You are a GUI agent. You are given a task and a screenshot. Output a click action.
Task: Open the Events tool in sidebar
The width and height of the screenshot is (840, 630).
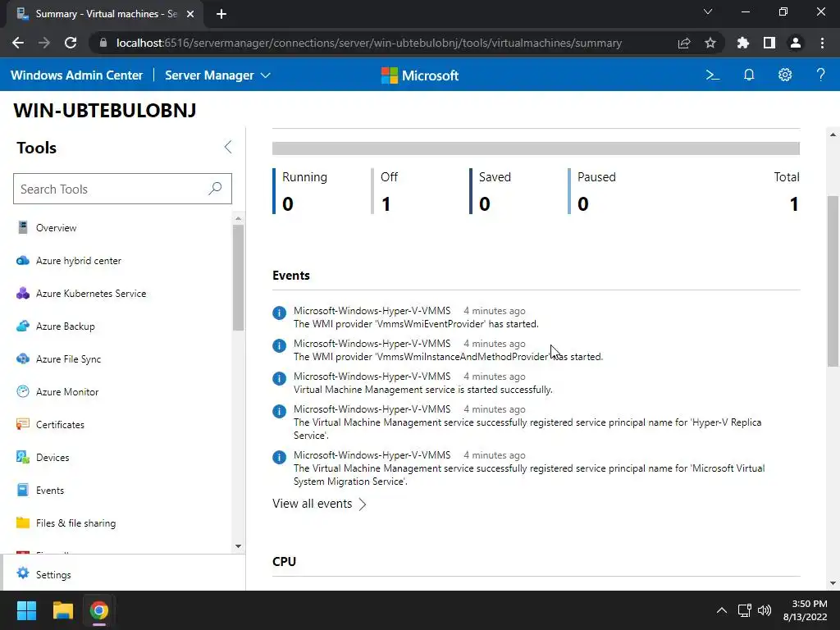[50, 491]
